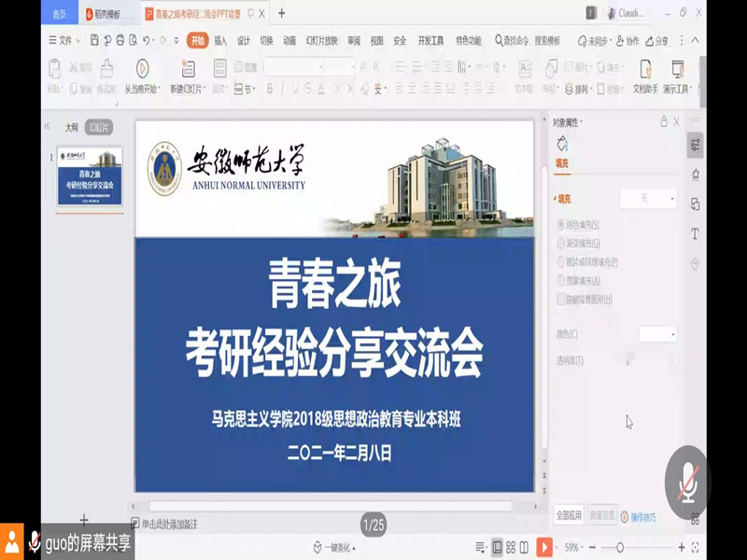The height and width of the screenshot is (560, 747).
Task: Select the 图案填充(A) pattern fill radio button
Action: point(561,281)
